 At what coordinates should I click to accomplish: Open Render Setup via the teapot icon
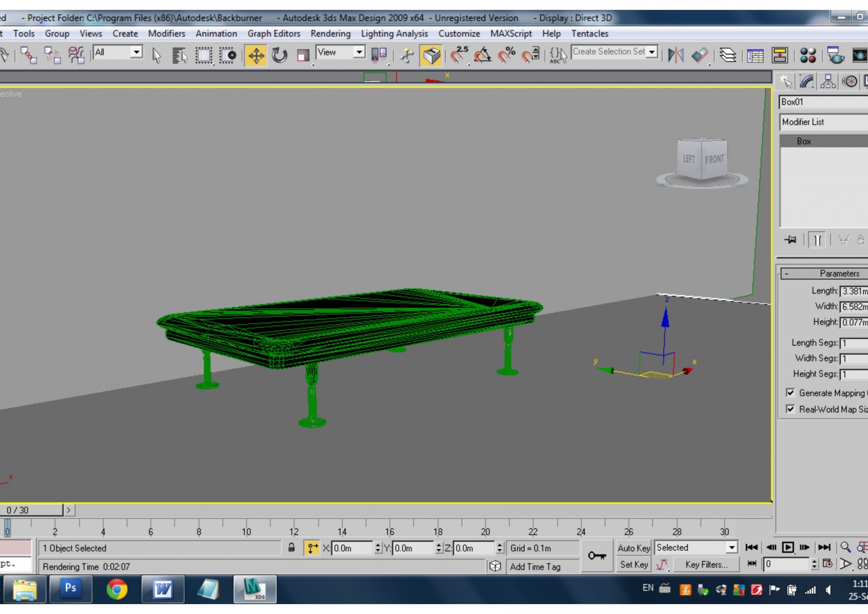(x=835, y=56)
